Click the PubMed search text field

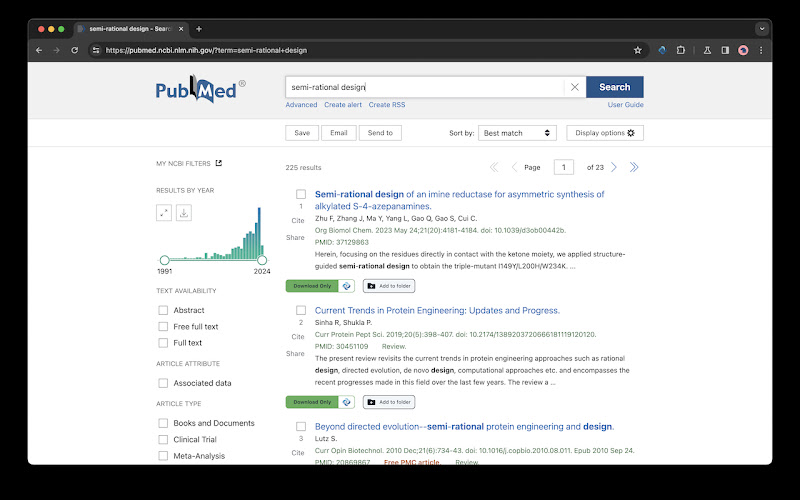point(425,87)
